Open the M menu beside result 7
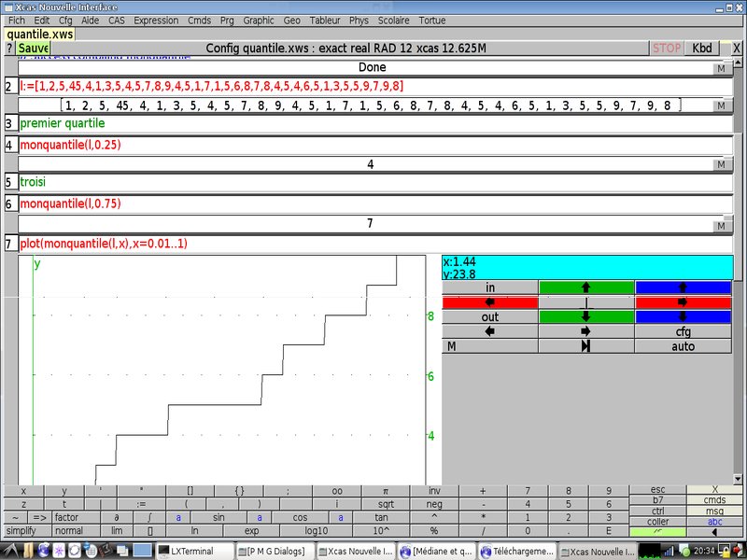The image size is (747, 560). click(721, 225)
